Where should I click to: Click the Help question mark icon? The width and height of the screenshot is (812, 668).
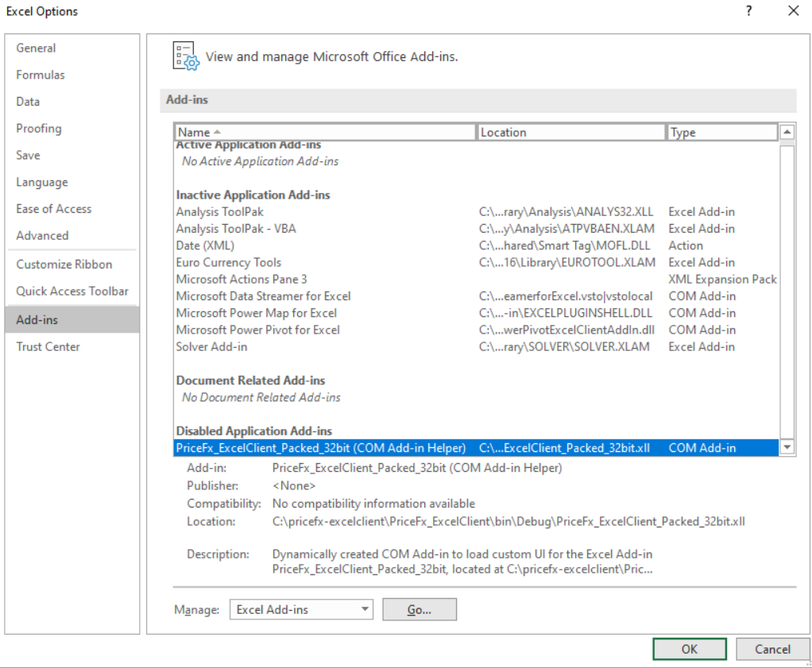748,11
